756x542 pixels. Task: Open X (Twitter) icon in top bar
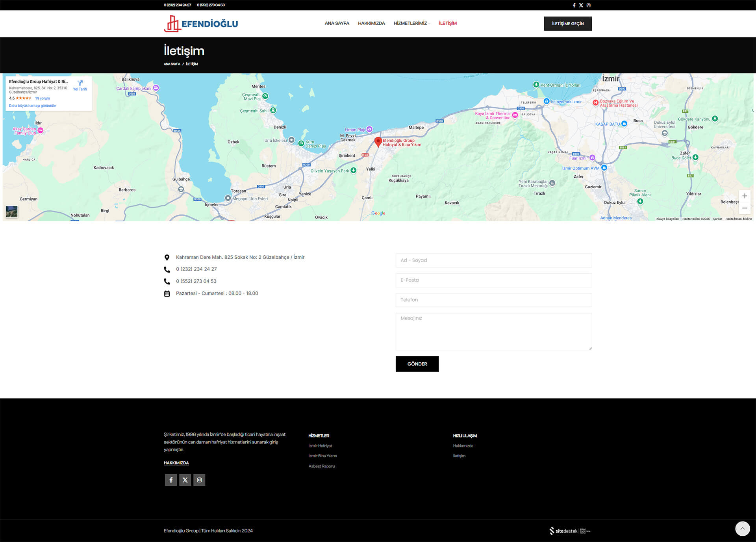(581, 5)
